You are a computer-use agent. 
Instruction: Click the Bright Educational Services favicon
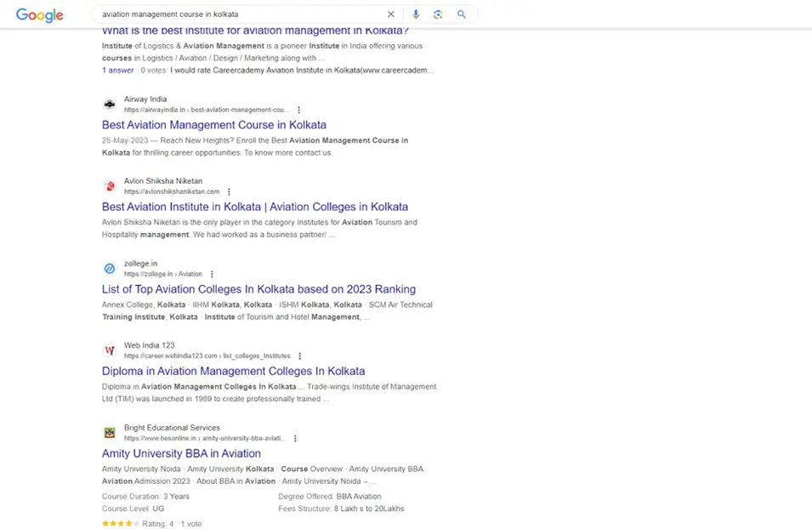110,433
